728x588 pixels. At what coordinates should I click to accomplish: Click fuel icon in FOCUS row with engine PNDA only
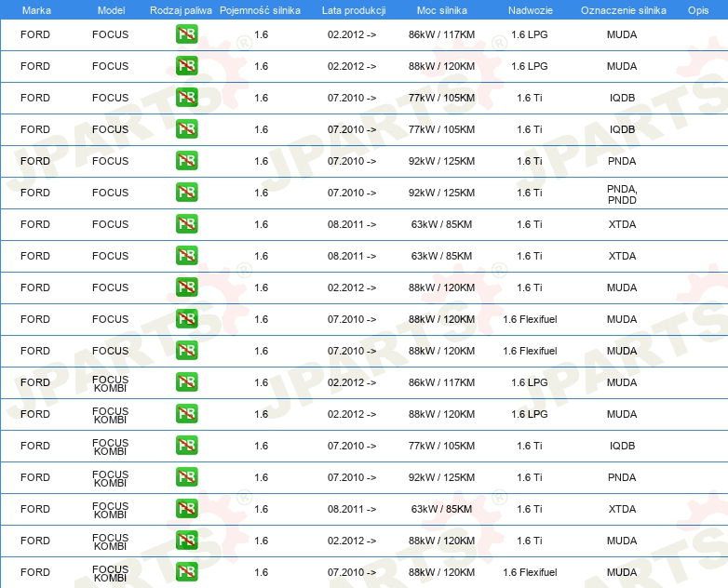pos(186,161)
